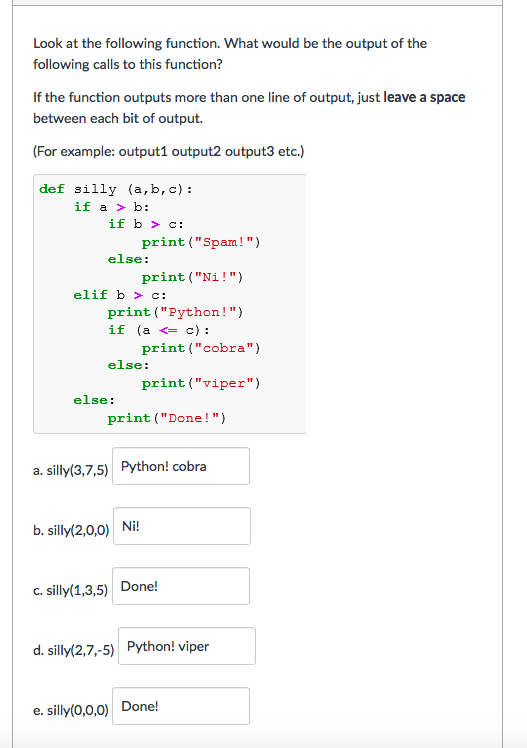Click the label d. silly(2,7,-5)
The image size is (527, 748).
point(73,651)
